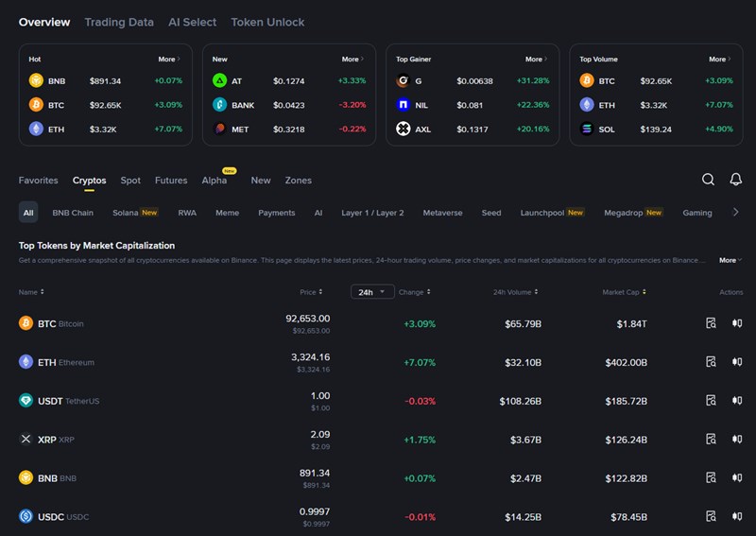Click the detail icon in the BTC row
Screen dimensions: 756x536
coord(711,323)
